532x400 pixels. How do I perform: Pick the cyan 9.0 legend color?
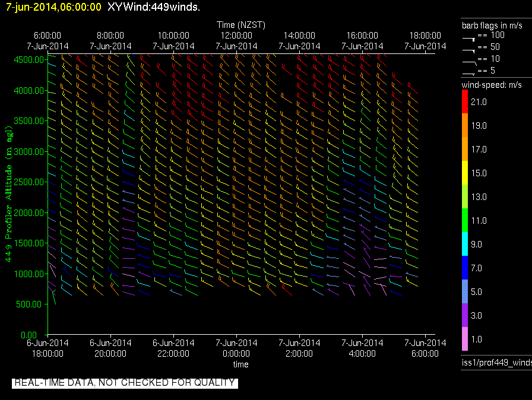(x=465, y=244)
